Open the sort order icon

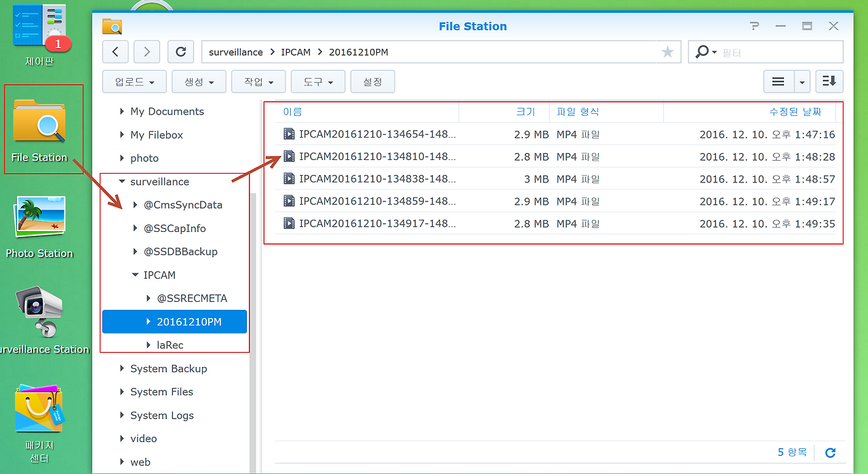tap(829, 81)
